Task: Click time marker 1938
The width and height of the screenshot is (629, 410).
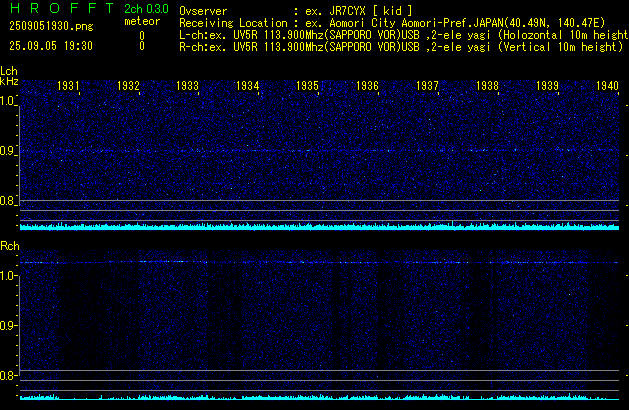Action: tap(487, 85)
